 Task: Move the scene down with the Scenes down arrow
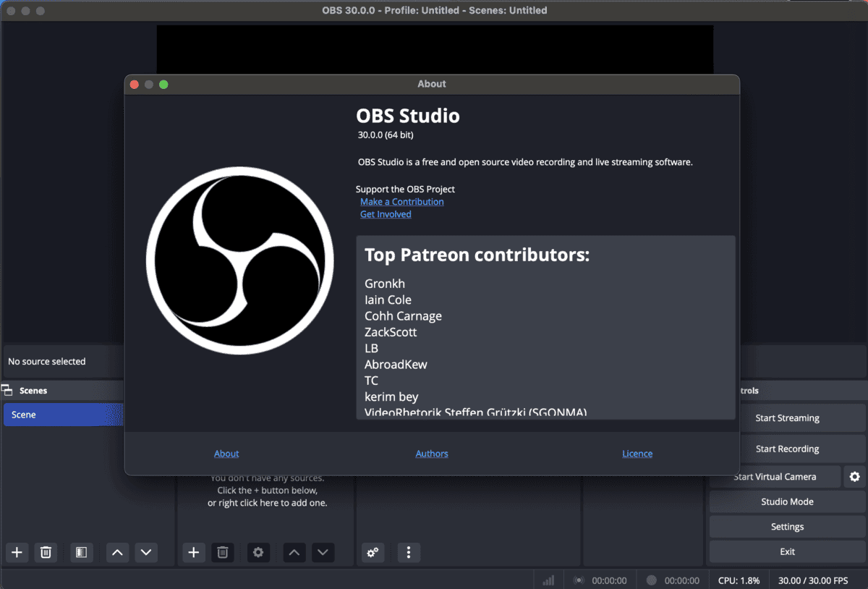146,552
